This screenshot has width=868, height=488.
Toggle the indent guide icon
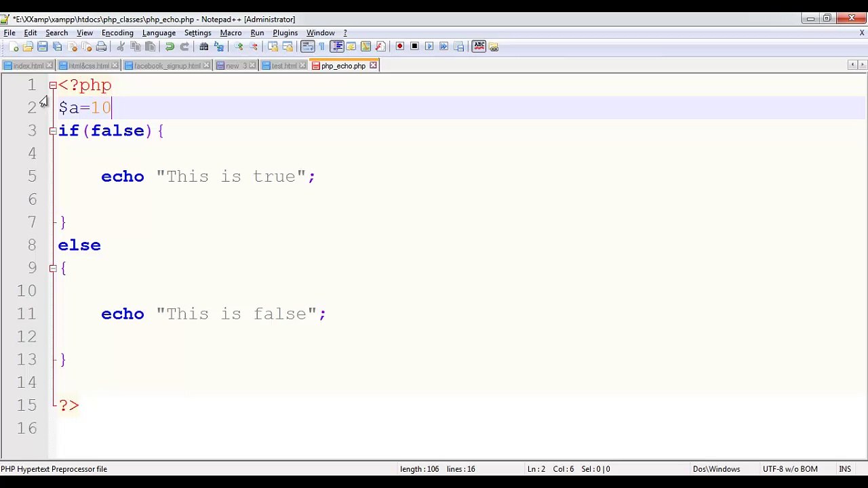tap(336, 47)
